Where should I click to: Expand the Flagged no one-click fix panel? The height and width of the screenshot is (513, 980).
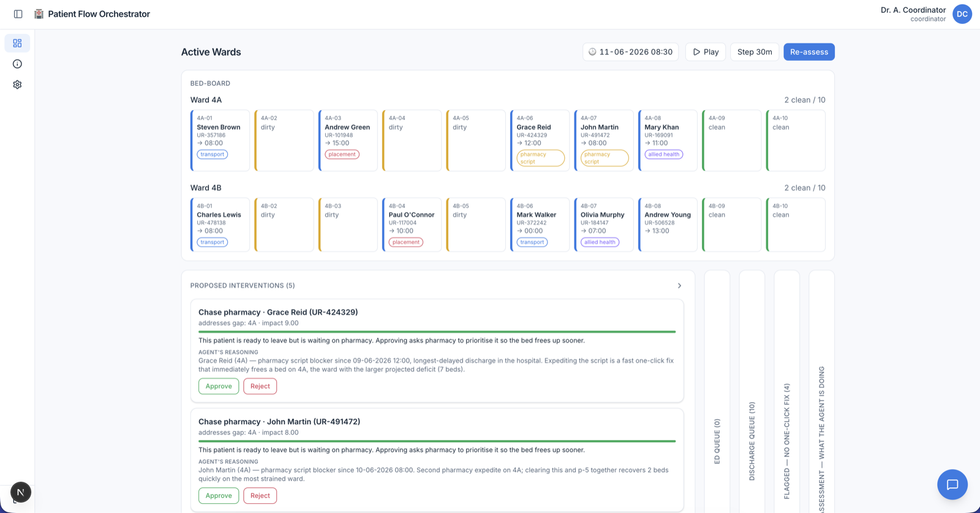tap(787, 392)
